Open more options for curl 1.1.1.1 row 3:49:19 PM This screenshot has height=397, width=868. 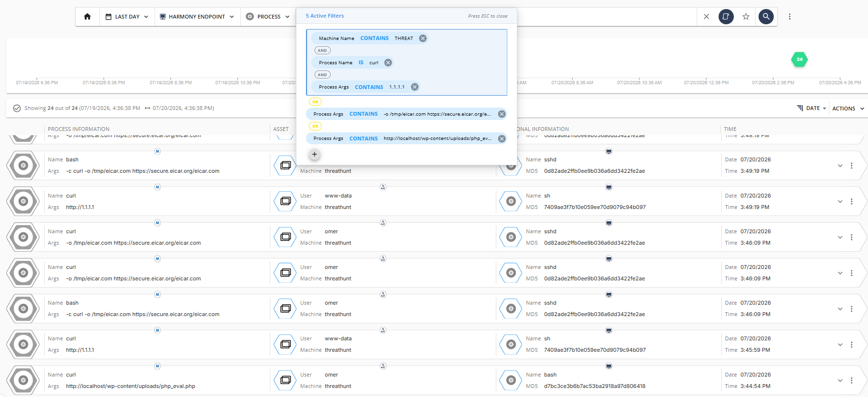(851, 201)
